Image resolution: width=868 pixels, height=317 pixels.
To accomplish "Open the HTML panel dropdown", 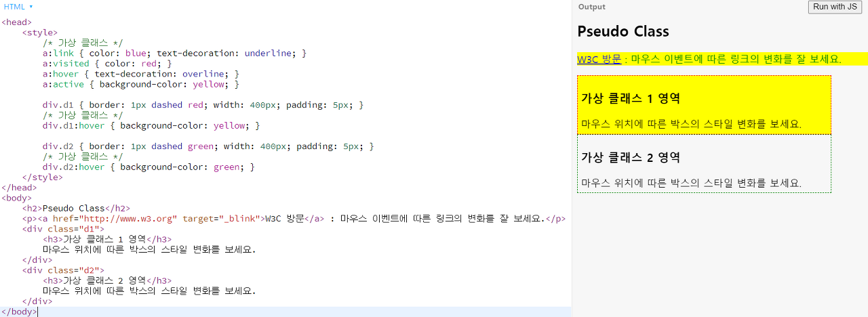I will click(18, 6).
